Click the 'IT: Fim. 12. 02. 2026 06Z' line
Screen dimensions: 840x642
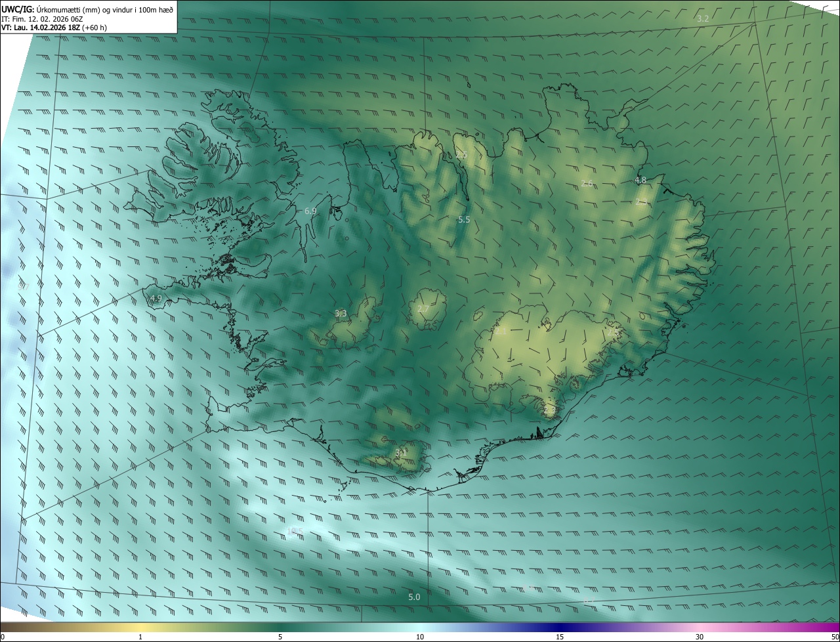pos(42,19)
